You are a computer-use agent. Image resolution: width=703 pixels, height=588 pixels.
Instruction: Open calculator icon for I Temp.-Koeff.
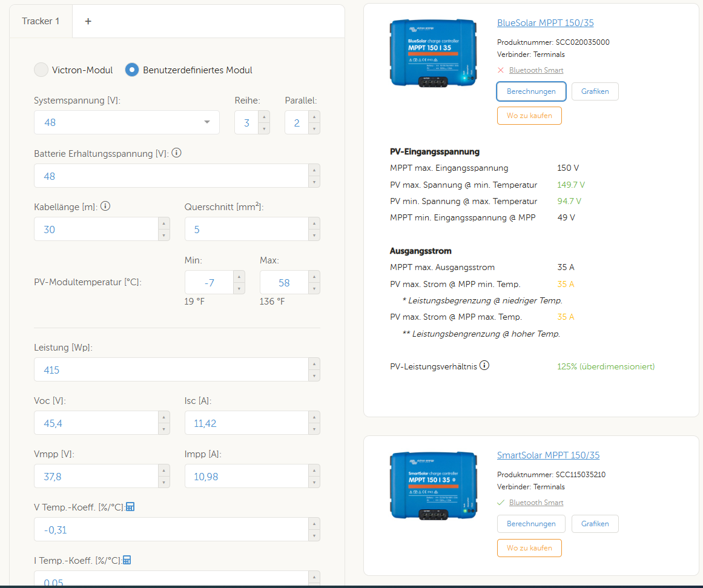pyautogui.click(x=127, y=560)
